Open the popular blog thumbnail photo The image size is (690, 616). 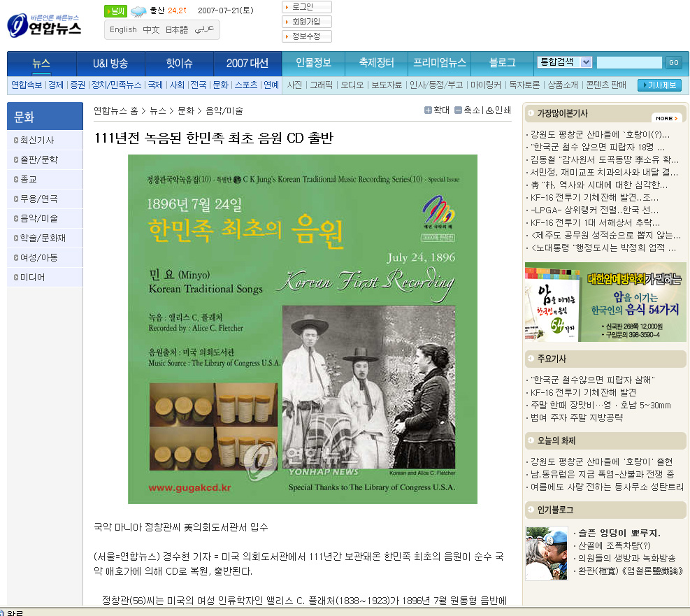tap(546, 554)
